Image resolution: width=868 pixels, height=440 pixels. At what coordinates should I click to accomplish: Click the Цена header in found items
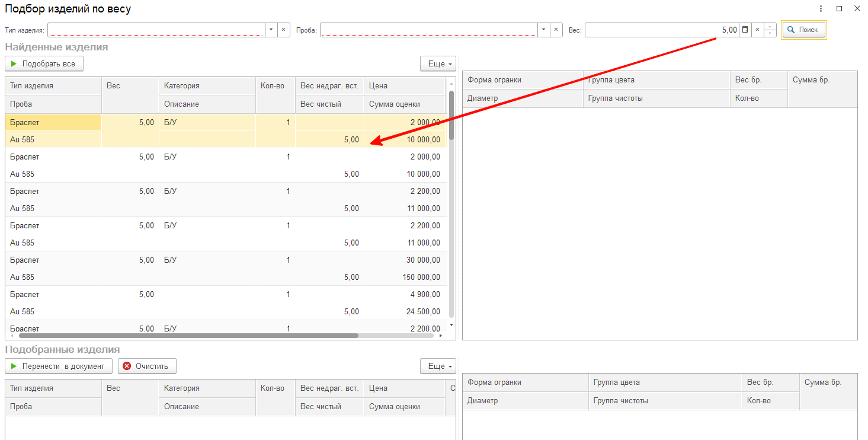point(405,86)
